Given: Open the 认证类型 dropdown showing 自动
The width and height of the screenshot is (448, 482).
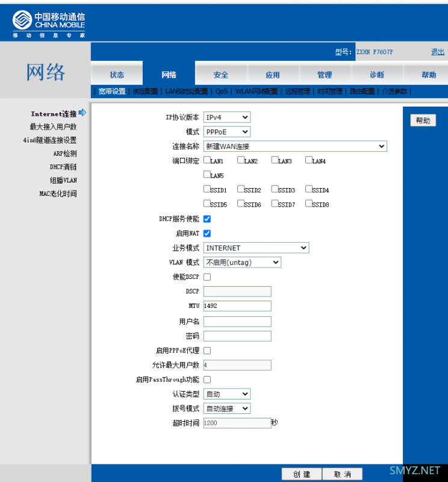Looking at the screenshot, I should [x=227, y=394].
